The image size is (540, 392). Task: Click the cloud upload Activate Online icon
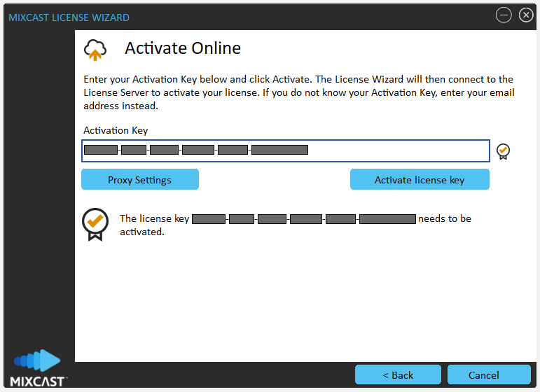(x=95, y=50)
